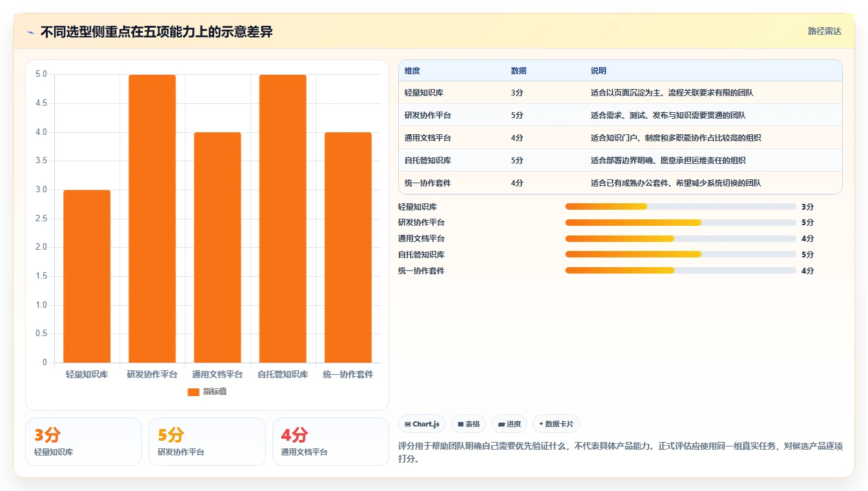868x491 pixels.
Task: Click the 通用文档平台 cell in table
Action: click(x=428, y=138)
